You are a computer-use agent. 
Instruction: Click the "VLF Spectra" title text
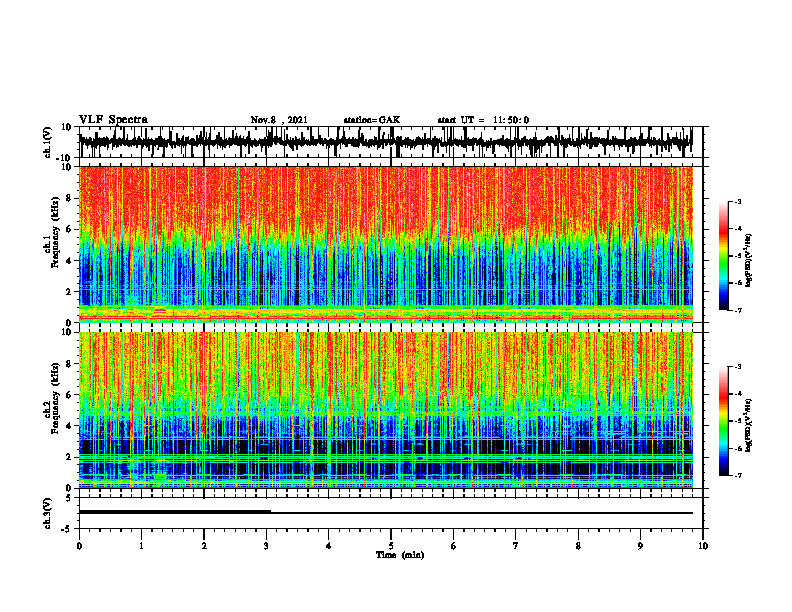point(113,120)
